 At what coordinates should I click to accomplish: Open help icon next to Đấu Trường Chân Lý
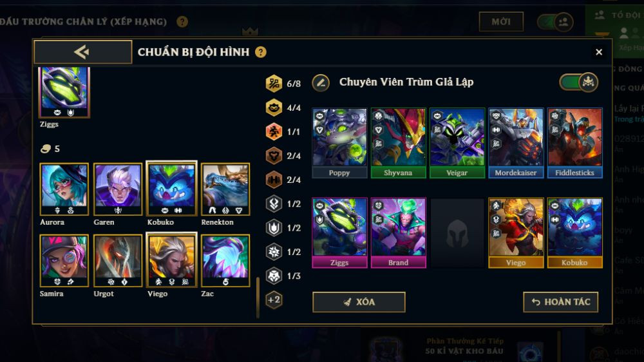[x=182, y=21]
